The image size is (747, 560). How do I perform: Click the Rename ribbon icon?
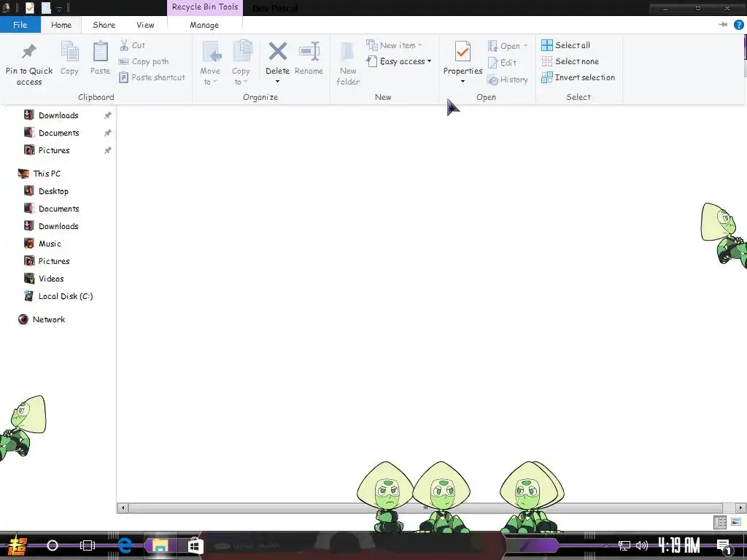(x=309, y=52)
